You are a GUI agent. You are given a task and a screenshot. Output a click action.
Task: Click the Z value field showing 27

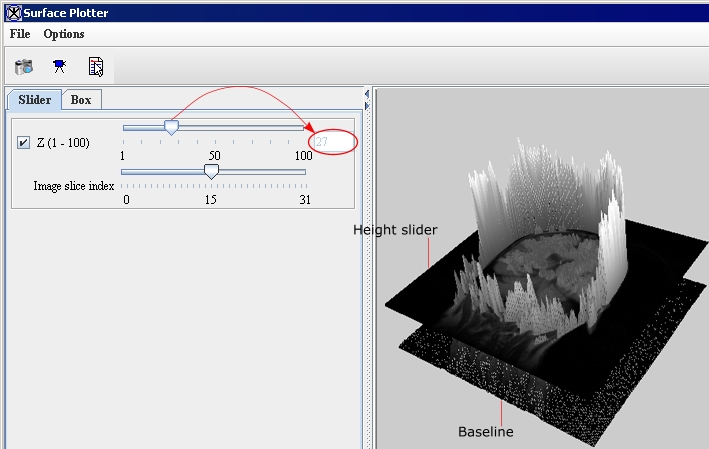click(x=333, y=143)
